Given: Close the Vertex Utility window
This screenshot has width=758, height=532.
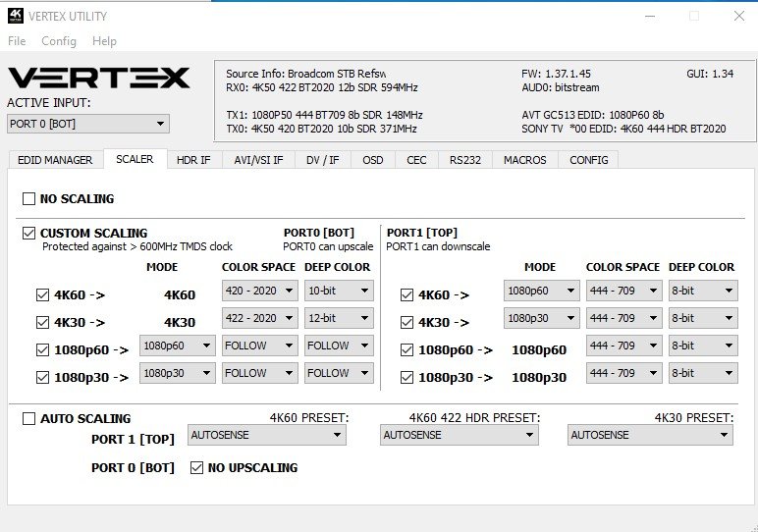Looking at the screenshot, I should click(737, 16).
